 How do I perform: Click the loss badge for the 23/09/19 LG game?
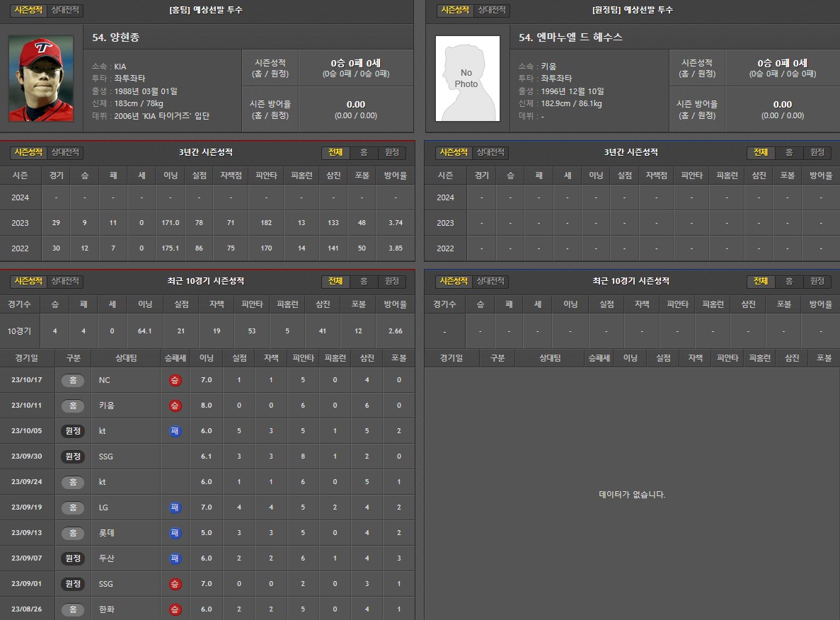pos(175,507)
